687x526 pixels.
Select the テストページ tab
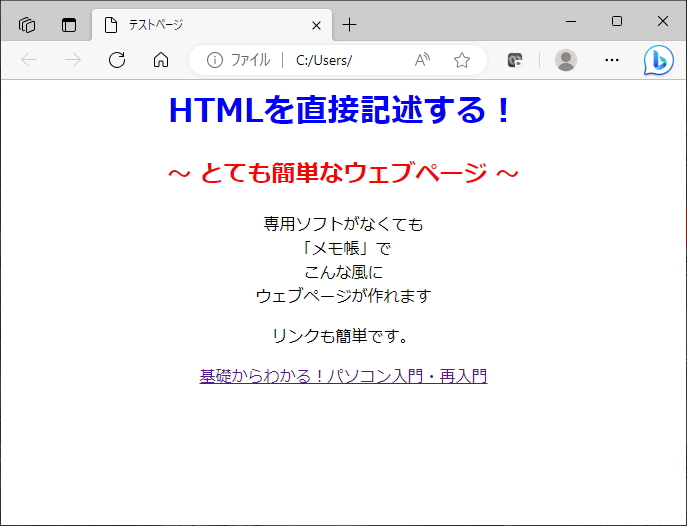[212, 25]
